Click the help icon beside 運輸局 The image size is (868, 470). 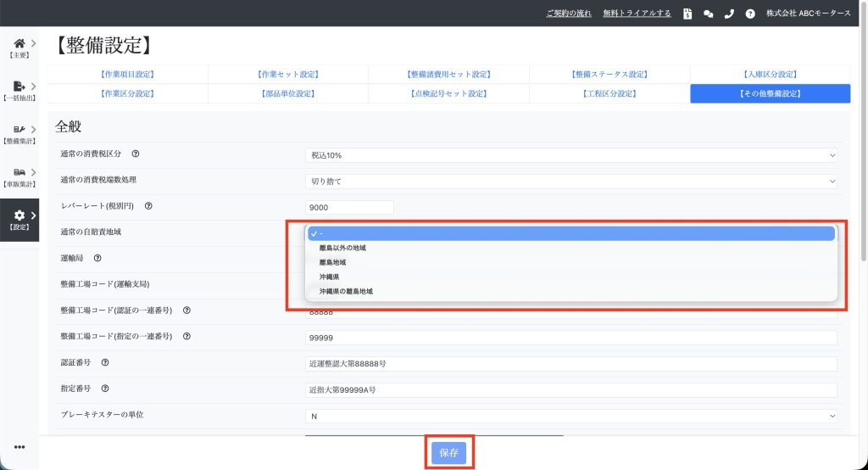pos(97,258)
